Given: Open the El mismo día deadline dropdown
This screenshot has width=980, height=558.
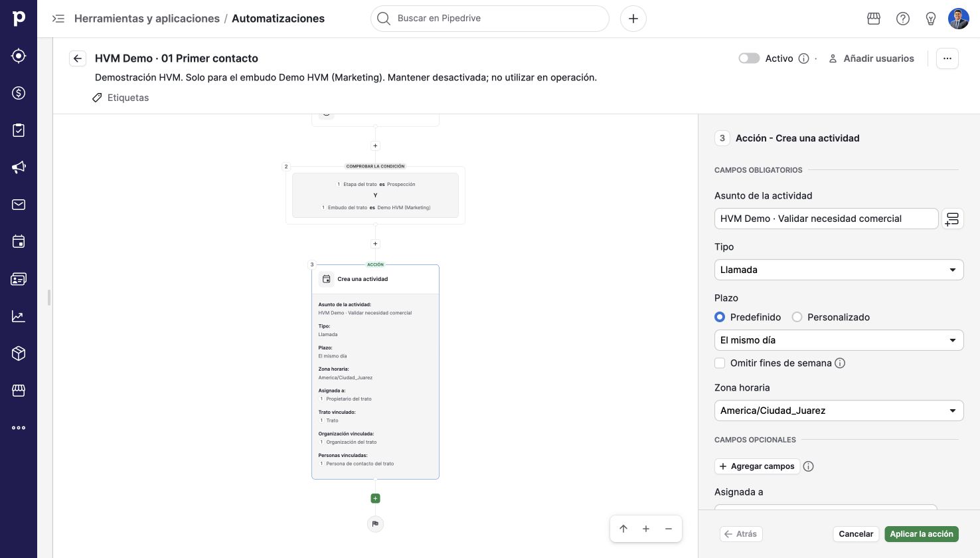Looking at the screenshot, I should pos(839,340).
